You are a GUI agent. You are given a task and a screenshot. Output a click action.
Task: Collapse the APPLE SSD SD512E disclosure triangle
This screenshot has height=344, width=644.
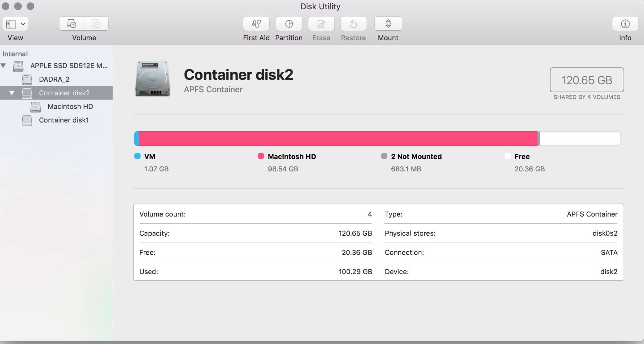pyautogui.click(x=3, y=66)
